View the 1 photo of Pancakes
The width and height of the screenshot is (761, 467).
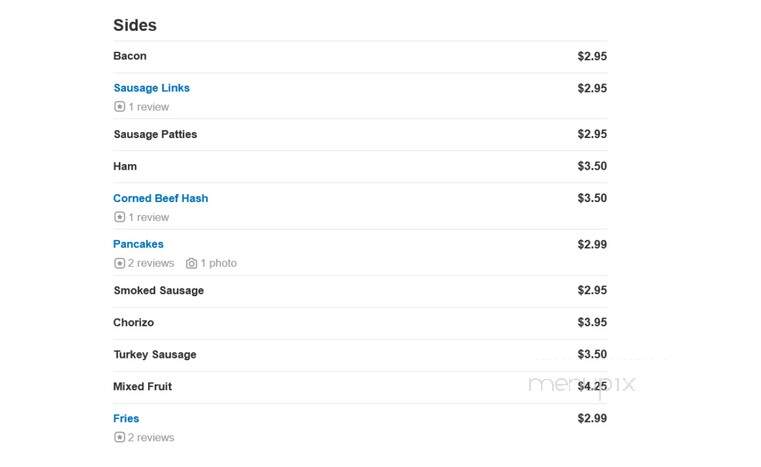[x=219, y=263]
